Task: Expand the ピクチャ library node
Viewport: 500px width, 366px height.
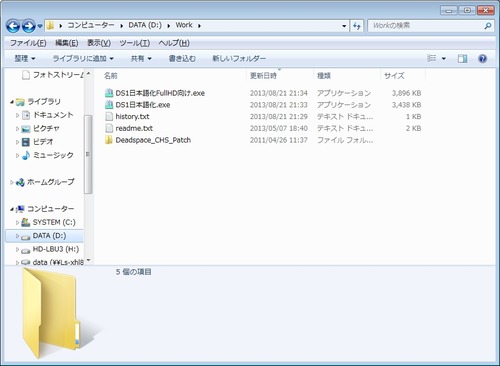Action: tap(17, 129)
